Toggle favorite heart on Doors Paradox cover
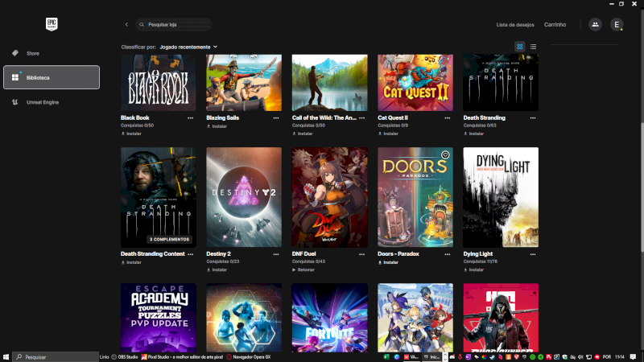Screen dimensions: 644x362 tap(445, 154)
